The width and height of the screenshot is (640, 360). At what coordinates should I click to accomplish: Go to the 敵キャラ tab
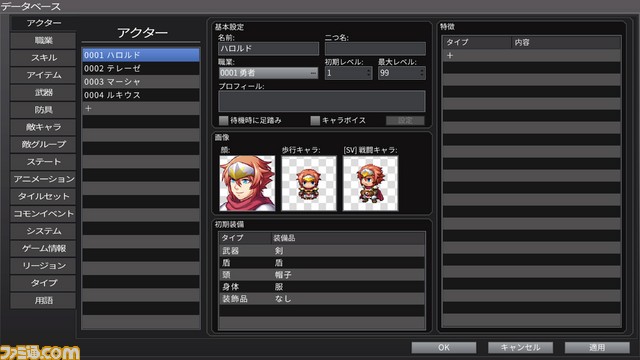pyautogui.click(x=43, y=127)
